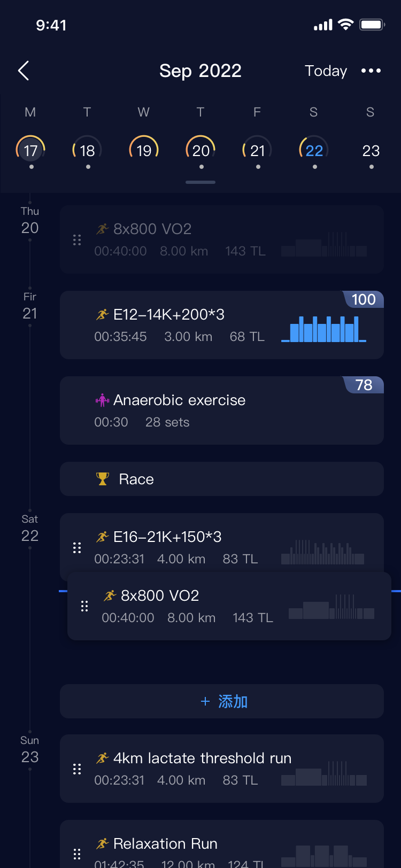This screenshot has width=401, height=868.
Task: Click drag handle on E16–21K+150*3 workout
Action: point(77,547)
